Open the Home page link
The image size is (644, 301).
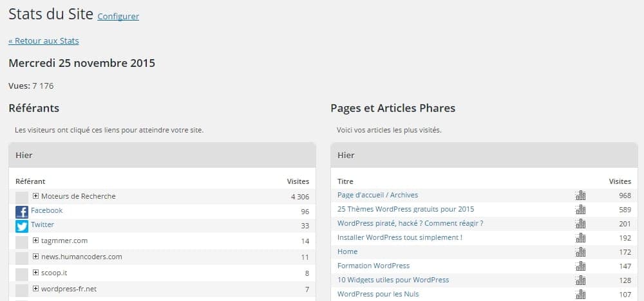pyautogui.click(x=348, y=251)
